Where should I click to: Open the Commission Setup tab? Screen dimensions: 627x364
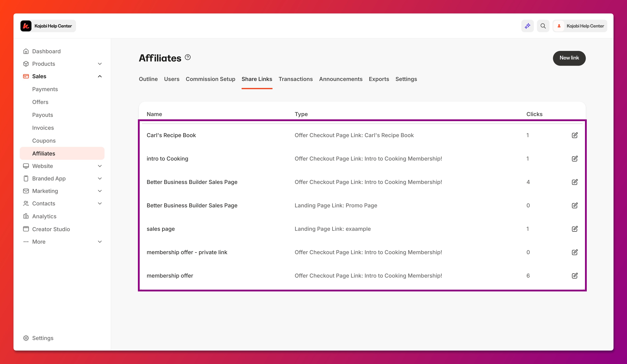211,79
